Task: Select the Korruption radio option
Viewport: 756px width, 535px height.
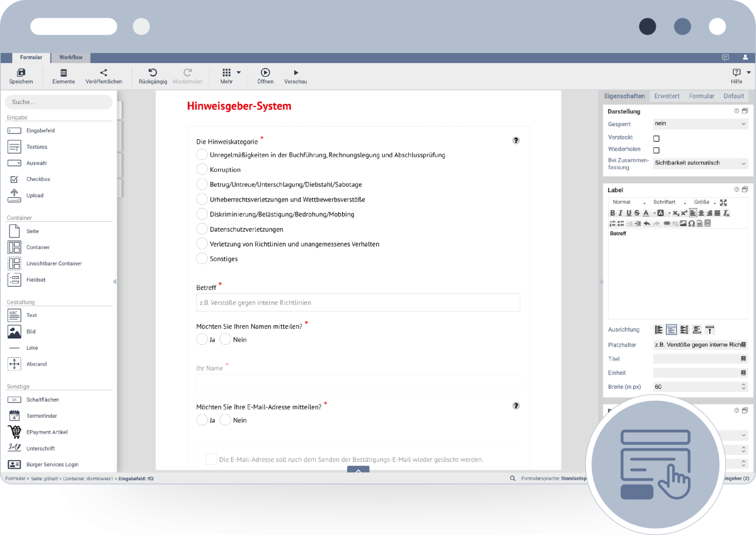Action: coord(202,170)
